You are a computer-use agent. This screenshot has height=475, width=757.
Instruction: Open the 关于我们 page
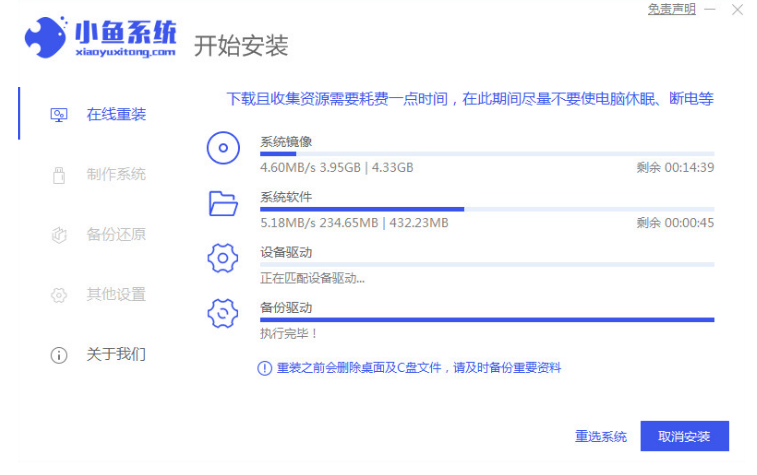click(116, 355)
